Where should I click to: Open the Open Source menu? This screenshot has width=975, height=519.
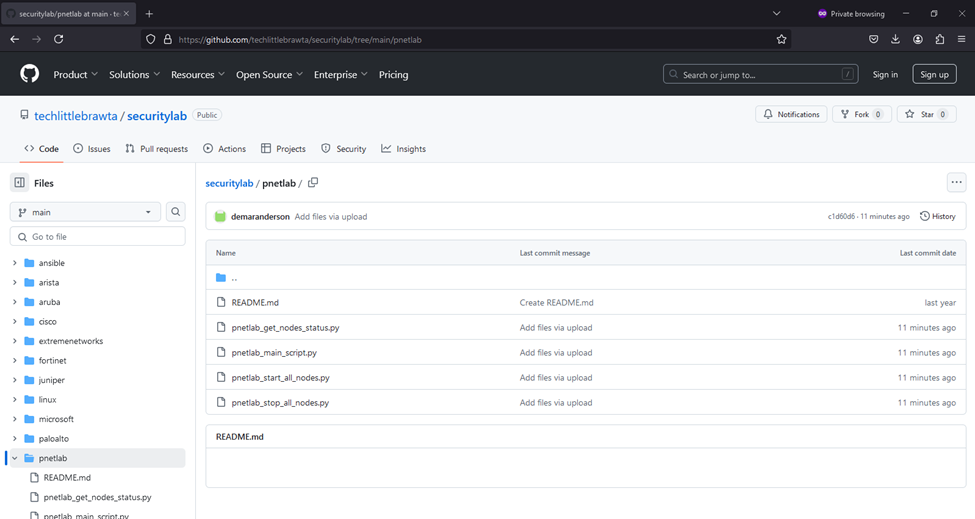point(269,75)
